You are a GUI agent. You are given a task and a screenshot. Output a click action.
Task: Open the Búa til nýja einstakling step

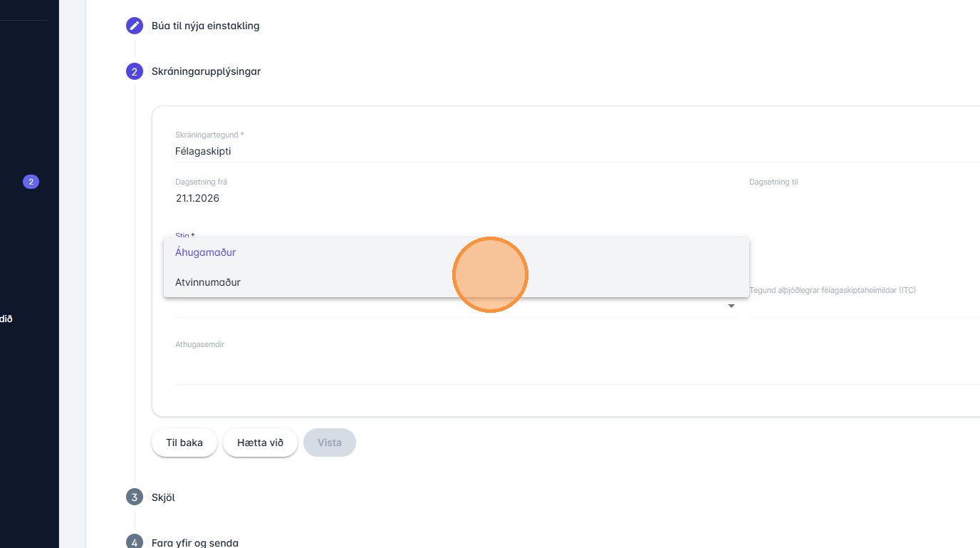click(x=205, y=26)
